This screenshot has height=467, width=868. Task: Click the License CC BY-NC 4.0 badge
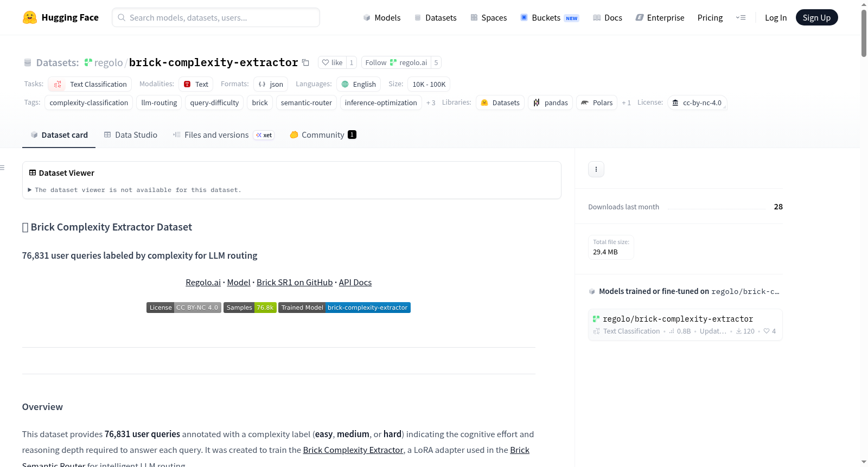tap(184, 308)
